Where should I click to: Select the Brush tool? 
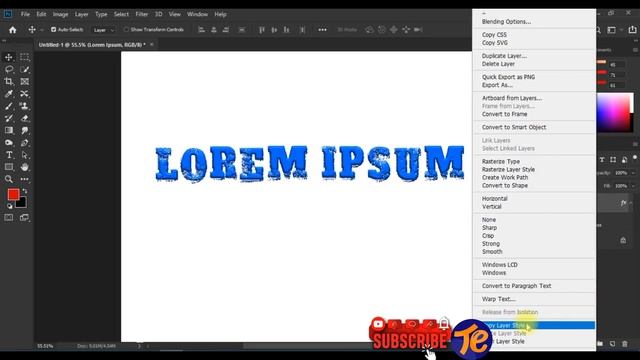[9, 106]
